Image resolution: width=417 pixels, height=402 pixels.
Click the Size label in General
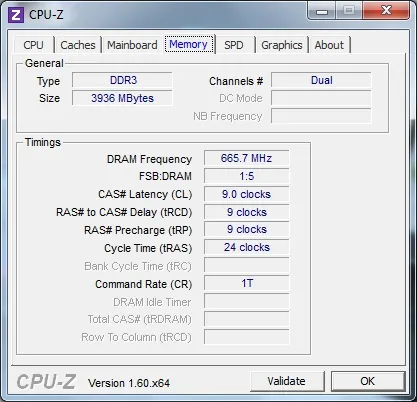pos(49,98)
